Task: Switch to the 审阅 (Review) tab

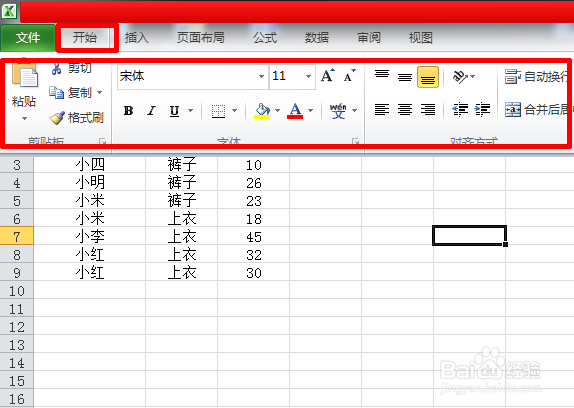Action: point(369,37)
